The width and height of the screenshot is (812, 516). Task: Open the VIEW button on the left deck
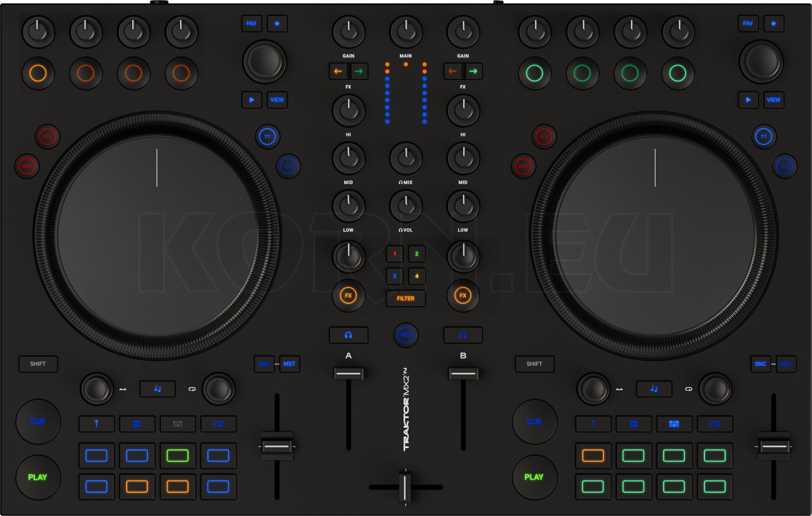[x=277, y=100]
